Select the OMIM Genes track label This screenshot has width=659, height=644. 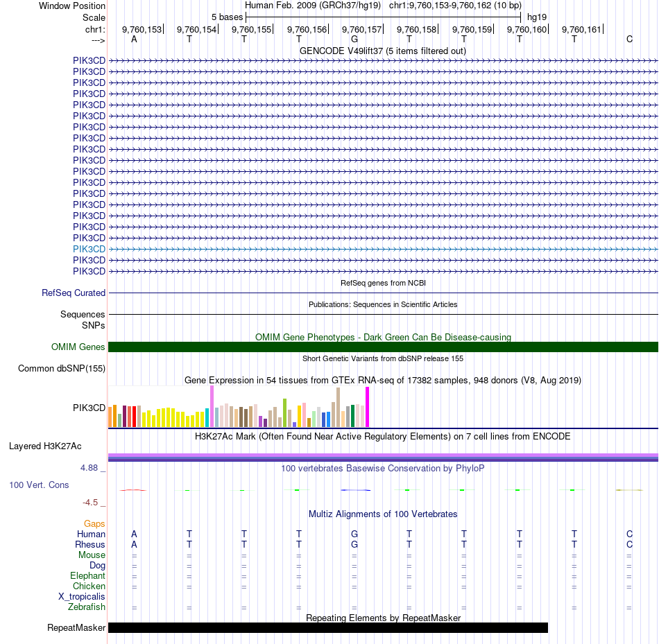78,347
